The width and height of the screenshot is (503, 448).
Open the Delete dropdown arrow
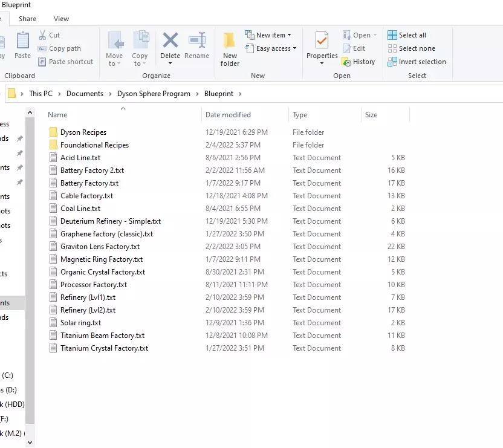tap(170, 63)
